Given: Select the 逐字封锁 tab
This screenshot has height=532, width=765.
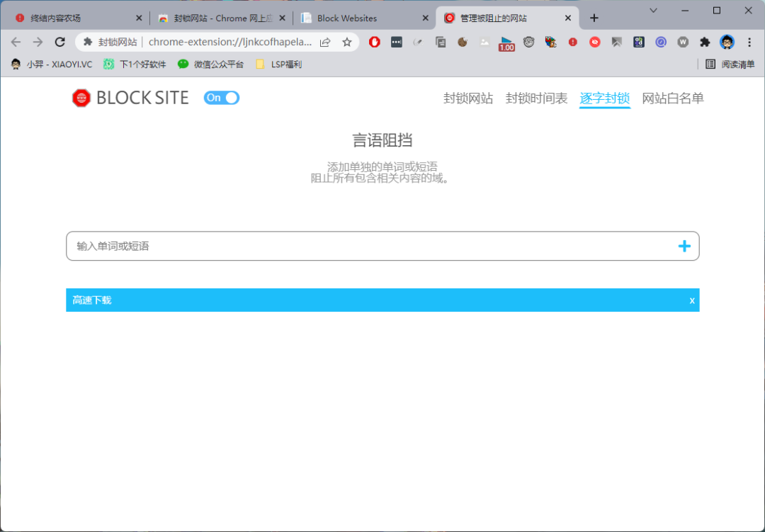Looking at the screenshot, I should (604, 98).
